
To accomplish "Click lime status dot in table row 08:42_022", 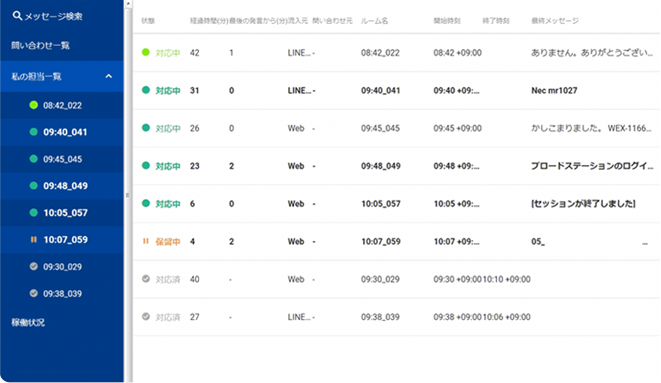I will coord(145,52).
